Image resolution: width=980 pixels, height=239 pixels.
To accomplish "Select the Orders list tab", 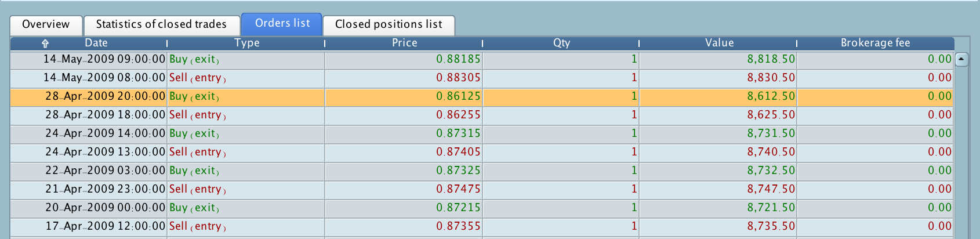I will [282, 23].
